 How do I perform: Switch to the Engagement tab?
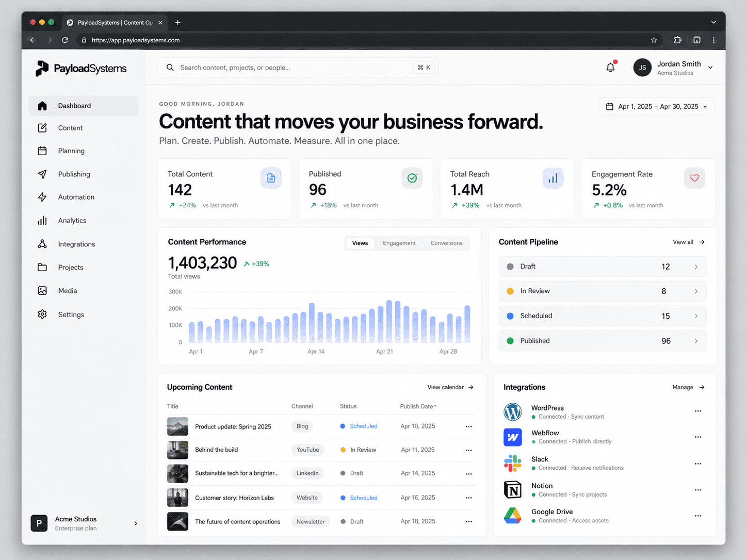click(399, 243)
